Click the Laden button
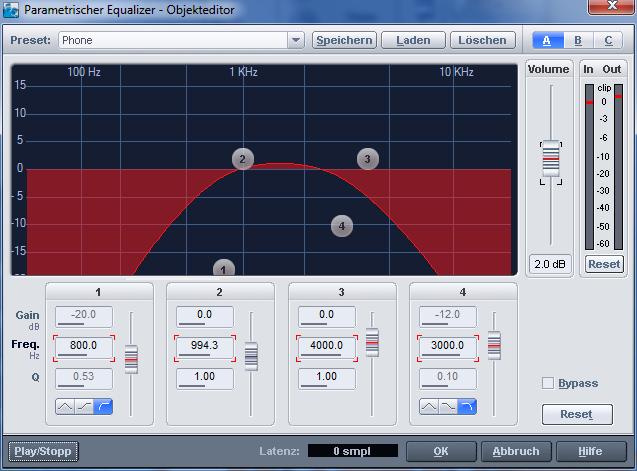Screen dimensions: 637x471 click(413, 40)
